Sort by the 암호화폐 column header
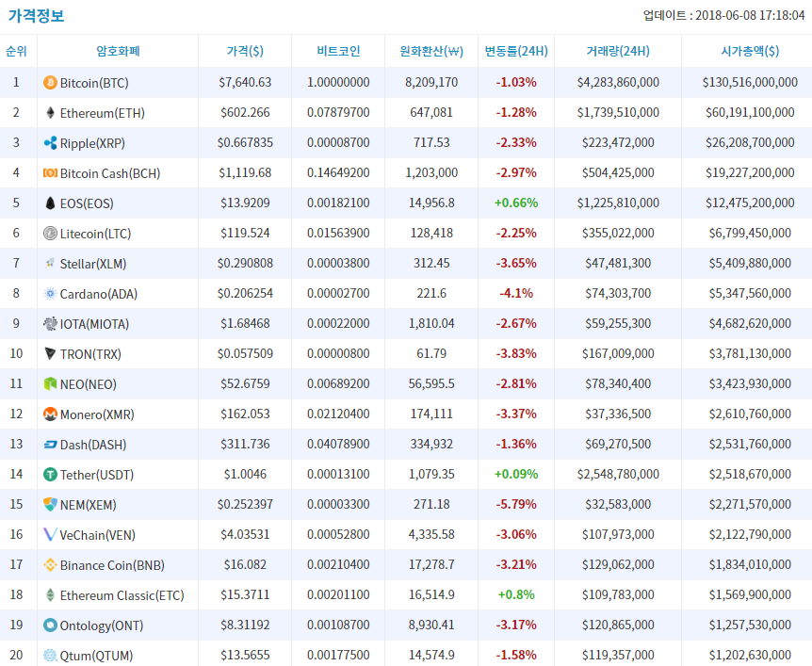Viewport: 812px width, 666px height. point(118,51)
